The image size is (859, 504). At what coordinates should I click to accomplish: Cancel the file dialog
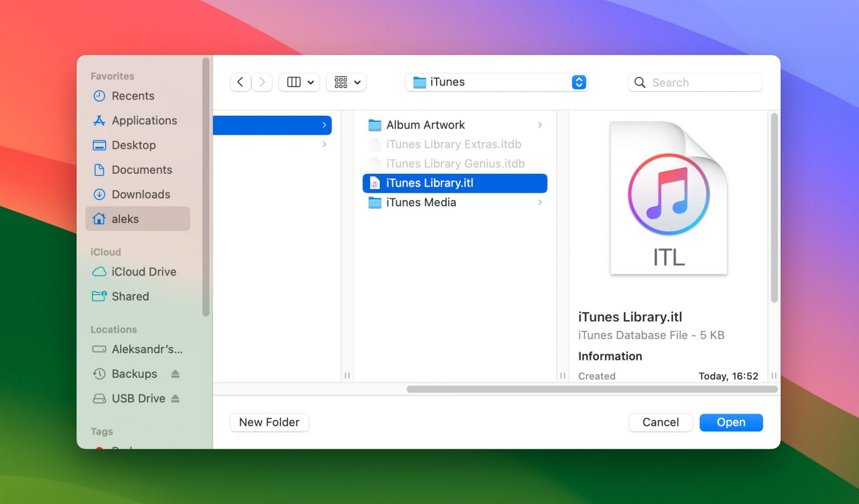point(660,422)
